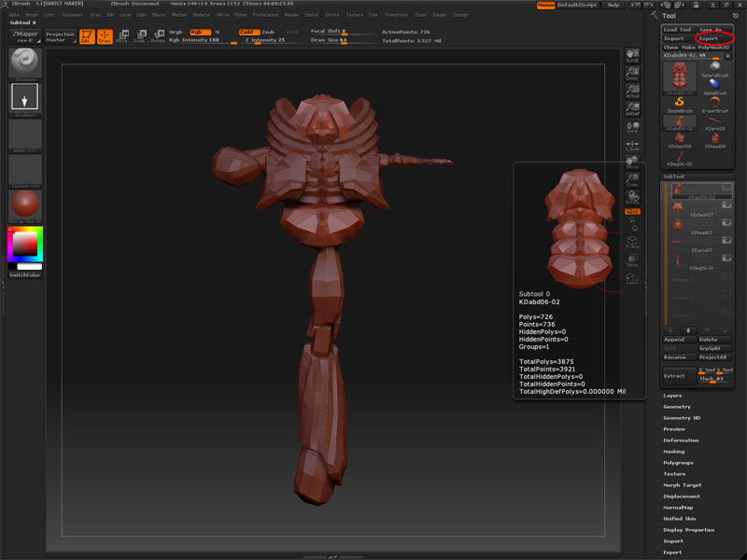Open the Material menu
Viewport: 747px width, 560px height.
click(x=202, y=15)
